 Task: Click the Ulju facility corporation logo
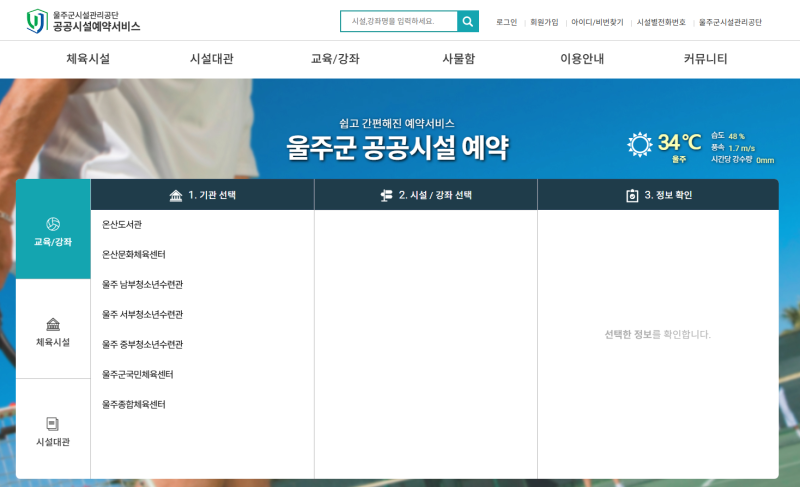tap(37, 21)
